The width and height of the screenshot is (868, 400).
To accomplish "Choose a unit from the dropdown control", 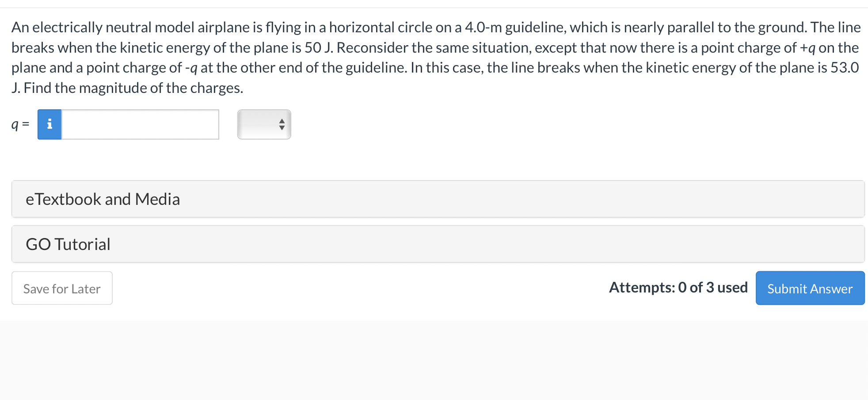I will (x=264, y=124).
